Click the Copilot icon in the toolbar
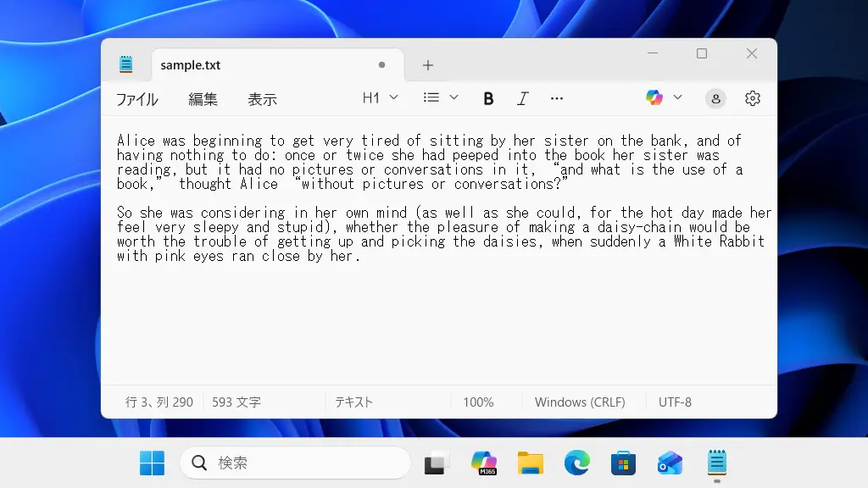The width and height of the screenshot is (868, 488). (654, 98)
